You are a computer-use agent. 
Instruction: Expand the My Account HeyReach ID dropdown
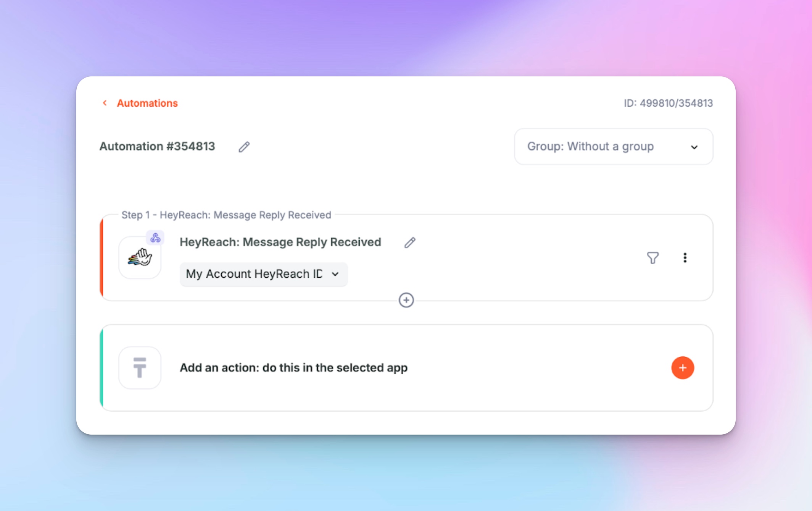264,274
